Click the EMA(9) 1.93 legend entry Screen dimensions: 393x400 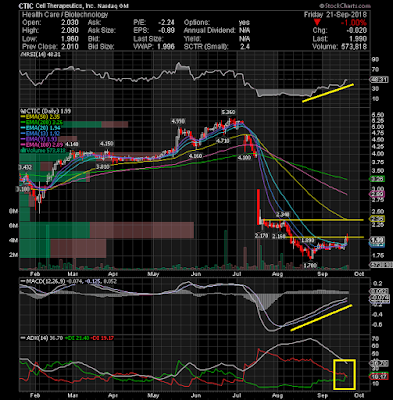tap(40, 138)
